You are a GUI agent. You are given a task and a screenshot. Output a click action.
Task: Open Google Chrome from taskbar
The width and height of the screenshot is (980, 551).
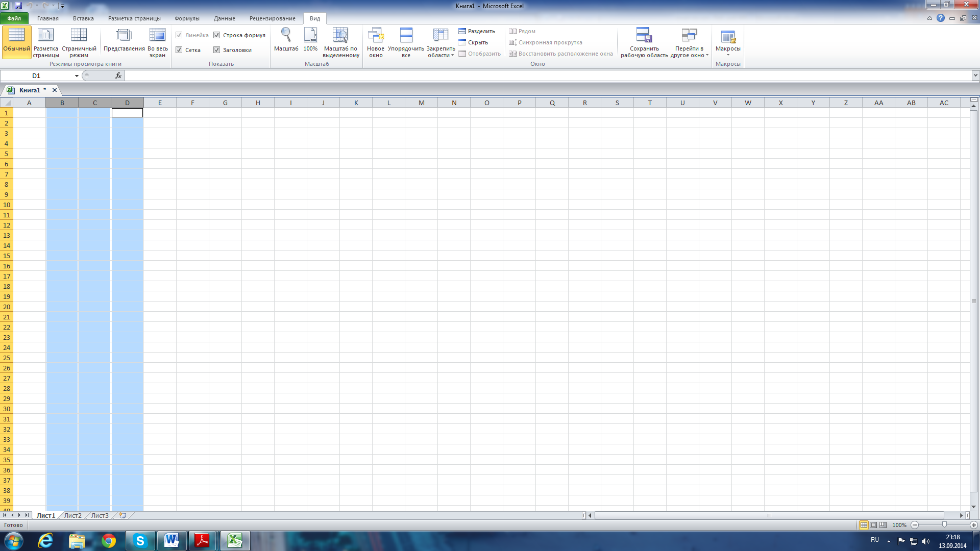click(108, 541)
